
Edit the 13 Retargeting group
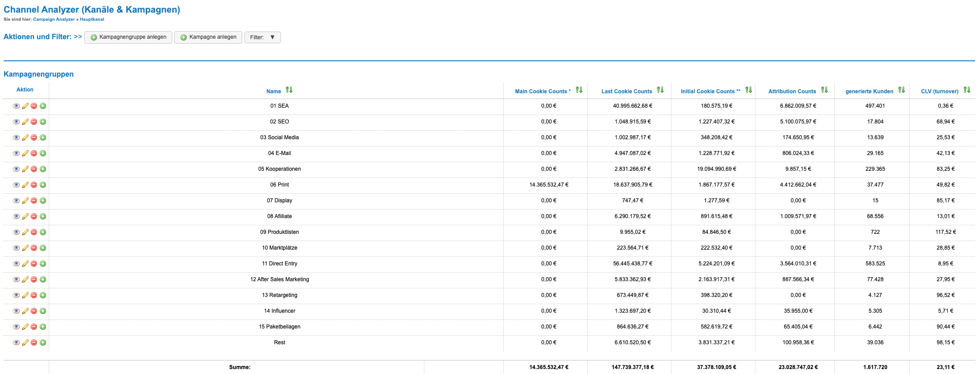[x=25, y=295]
